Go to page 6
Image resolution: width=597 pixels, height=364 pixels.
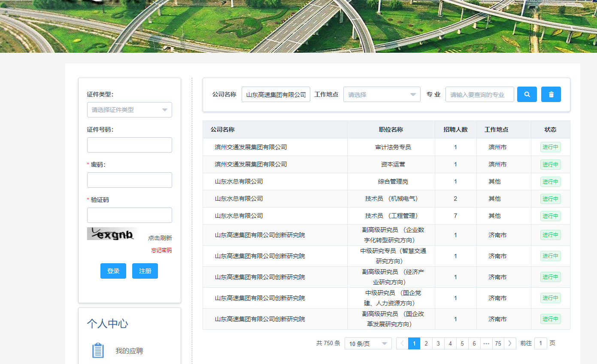(474, 343)
